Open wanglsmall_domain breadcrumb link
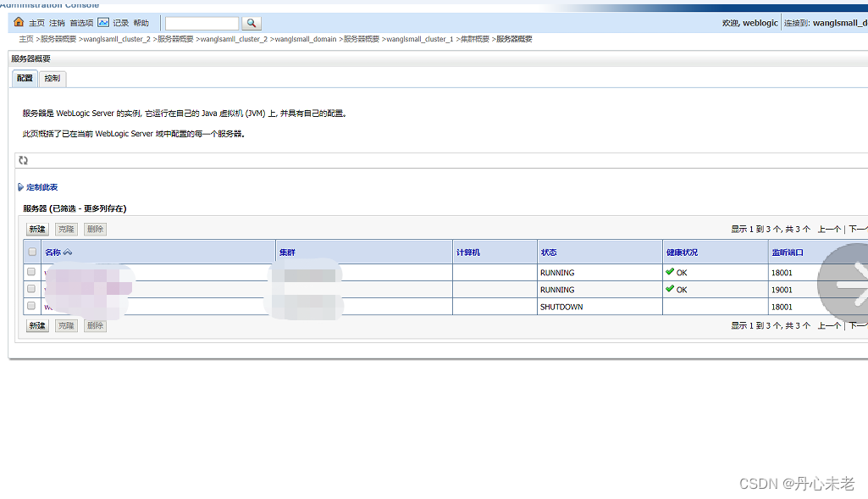The image size is (868, 499). 306,39
